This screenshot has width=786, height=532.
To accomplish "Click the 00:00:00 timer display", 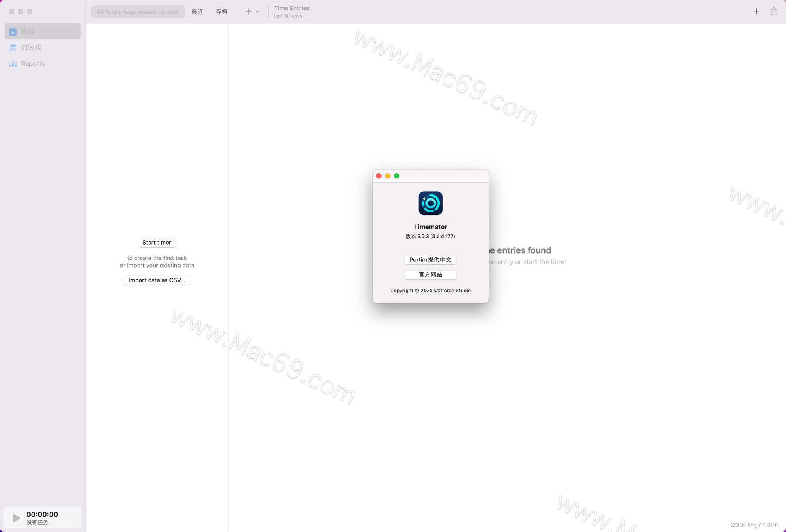I will point(42,514).
